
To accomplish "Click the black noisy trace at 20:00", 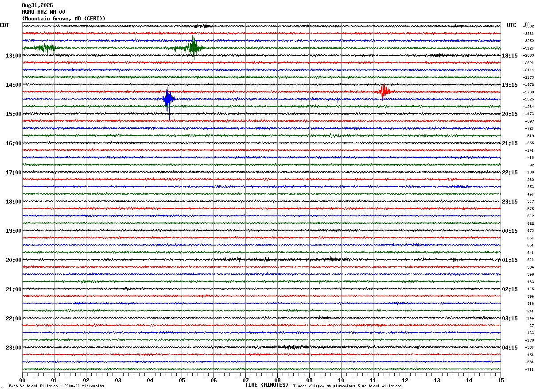I will click(261, 260).
